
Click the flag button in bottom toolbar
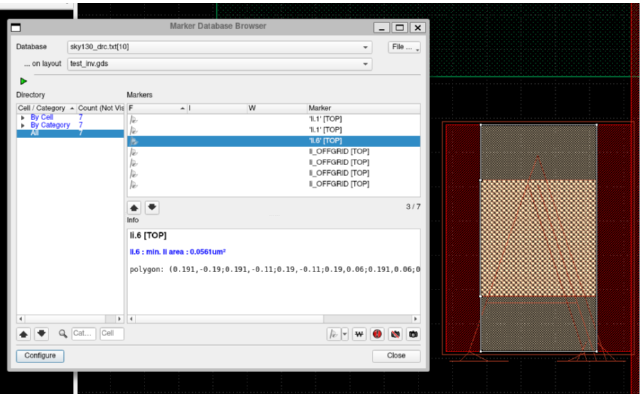pyautogui.click(x=333, y=334)
